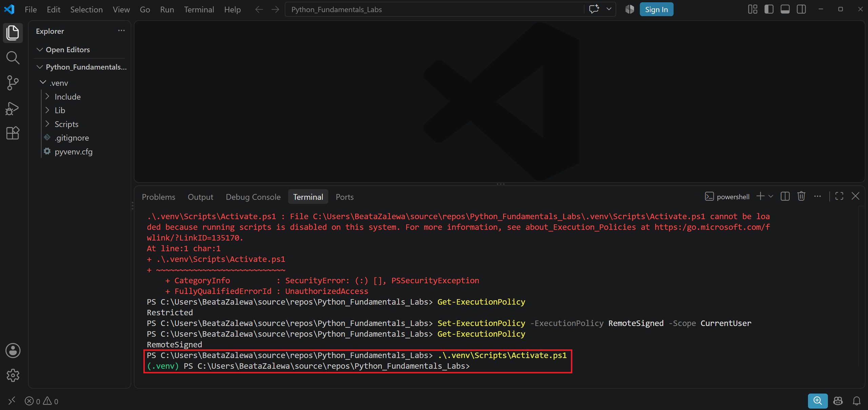Open the Go menu
Image resolution: width=868 pixels, height=410 pixels.
click(145, 10)
